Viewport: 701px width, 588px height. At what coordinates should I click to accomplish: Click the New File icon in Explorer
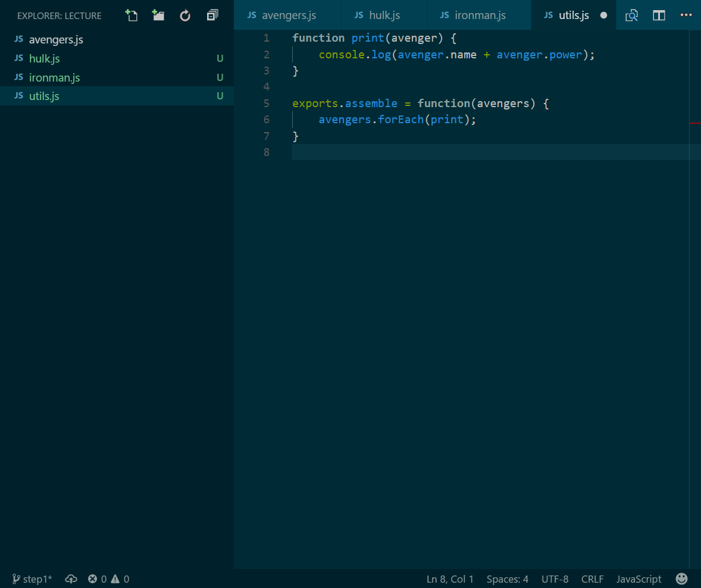(x=132, y=15)
